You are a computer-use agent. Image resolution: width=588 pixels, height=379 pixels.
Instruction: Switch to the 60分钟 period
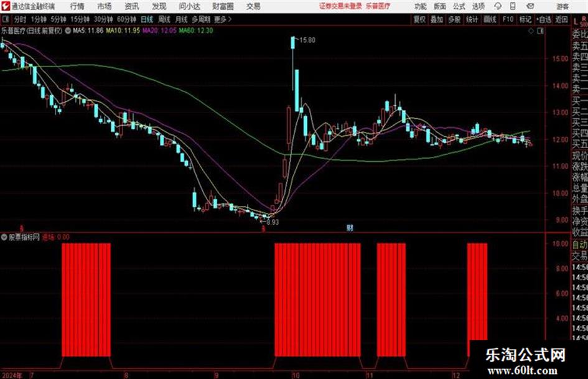[126, 19]
